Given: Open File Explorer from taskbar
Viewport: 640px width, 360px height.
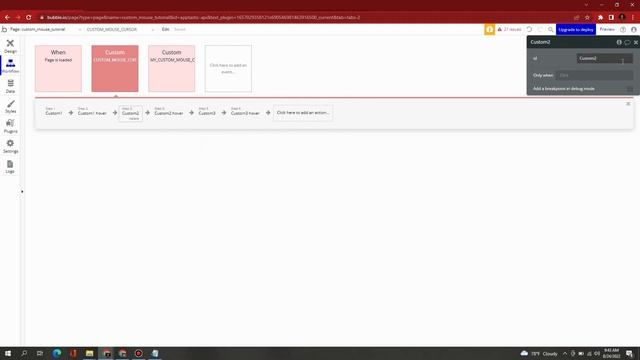Looking at the screenshot, I should pos(89,353).
